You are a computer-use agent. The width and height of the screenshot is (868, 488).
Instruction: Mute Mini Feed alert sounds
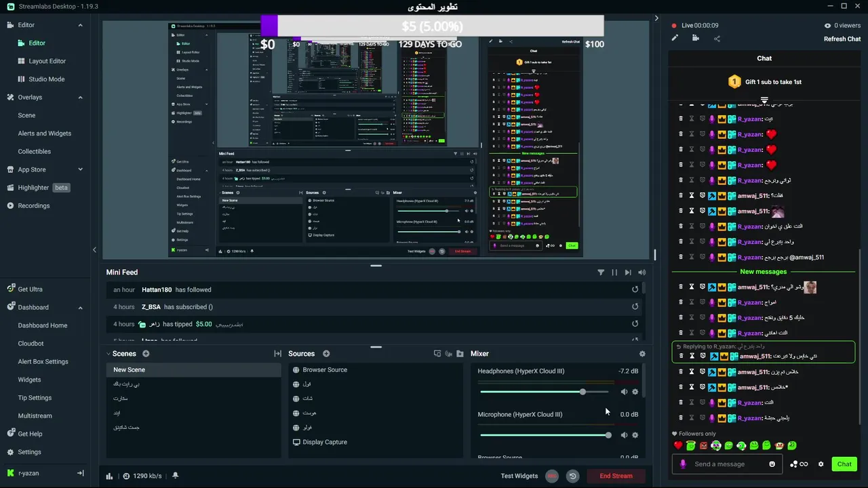pos(642,272)
